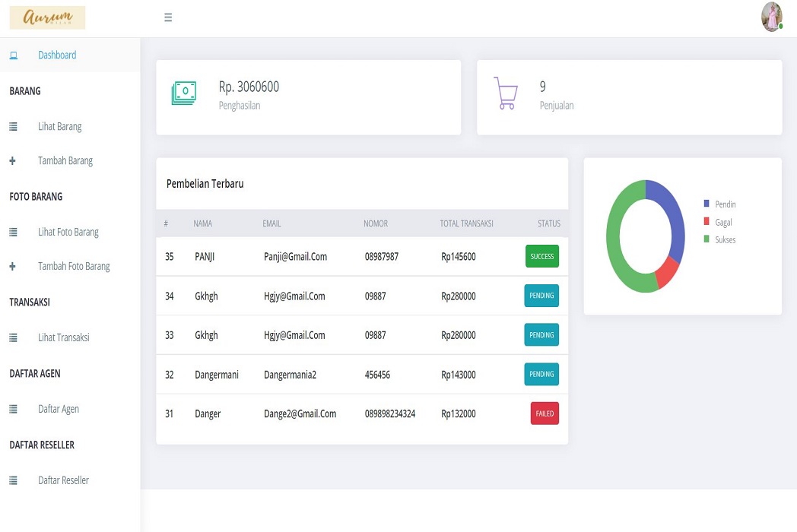The image size is (797, 532).
Task: Click the money icon beside Penghasilan
Action: point(183,93)
